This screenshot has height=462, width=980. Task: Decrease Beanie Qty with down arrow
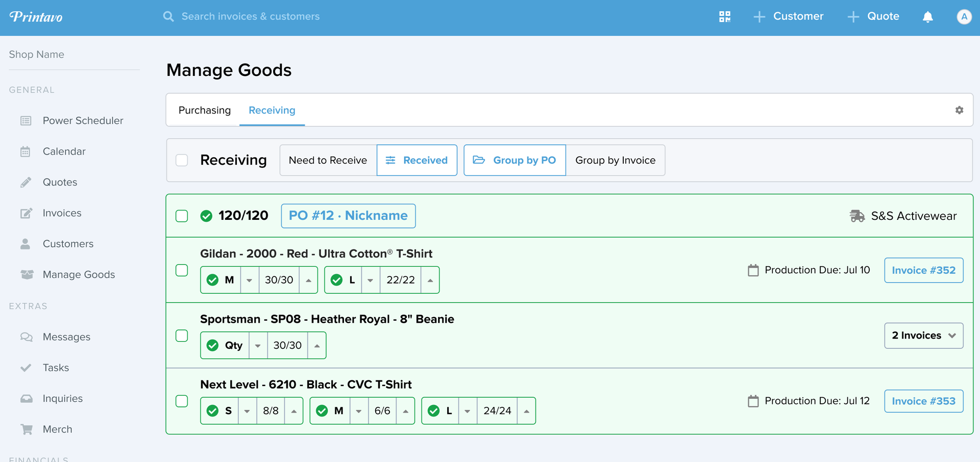(x=258, y=345)
